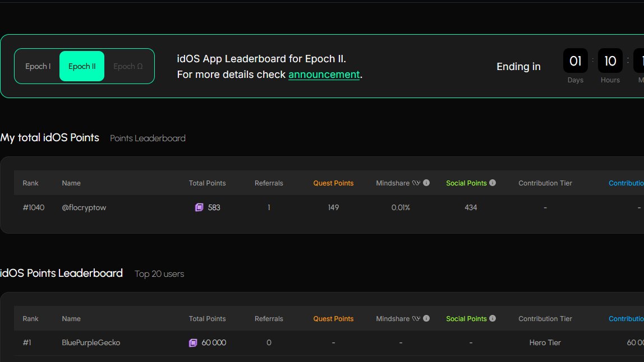Click the Social Points header in idOS Points Leaderboard table

click(466, 318)
